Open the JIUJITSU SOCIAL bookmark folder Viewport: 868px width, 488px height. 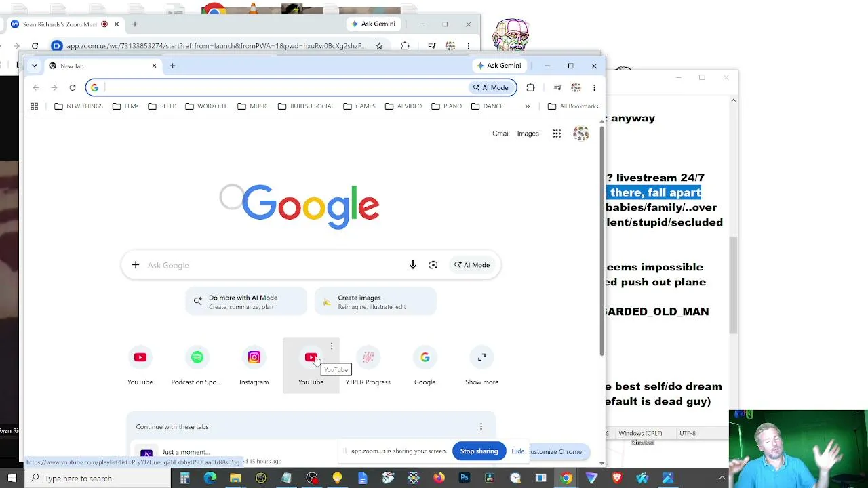pos(306,106)
